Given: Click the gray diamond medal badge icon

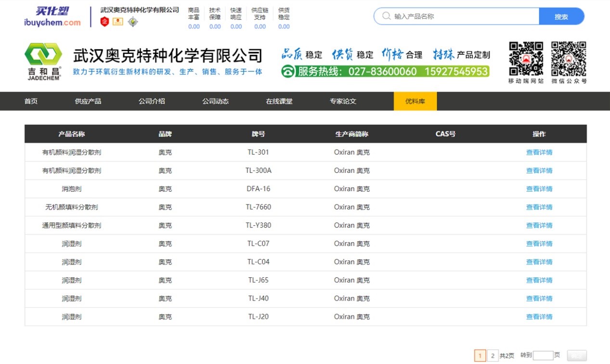Looking at the screenshot, I should pyautogui.click(x=132, y=22).
